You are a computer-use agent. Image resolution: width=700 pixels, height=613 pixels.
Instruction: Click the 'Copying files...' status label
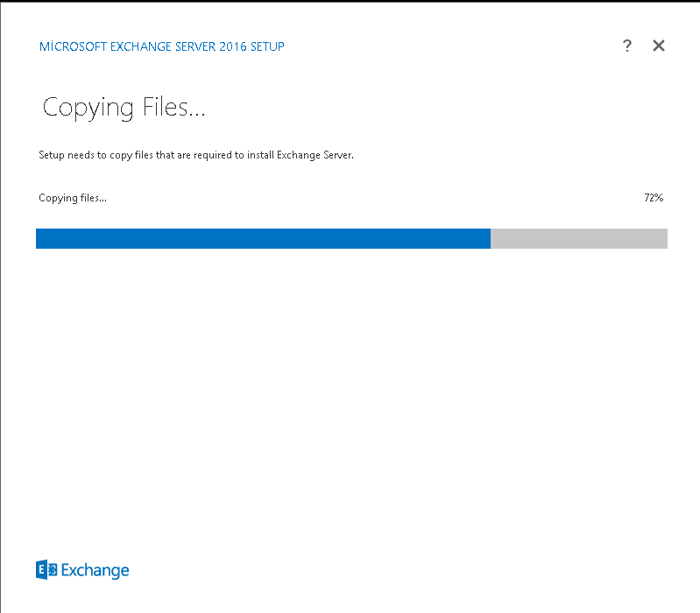tap(73, 198)
